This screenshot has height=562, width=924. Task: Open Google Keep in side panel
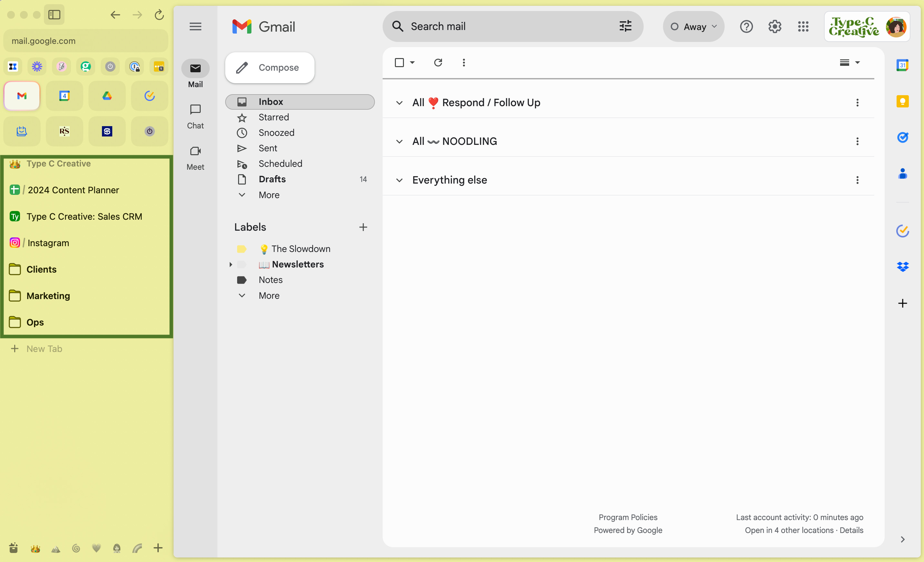pyautogui.click(x=902, y=102)
